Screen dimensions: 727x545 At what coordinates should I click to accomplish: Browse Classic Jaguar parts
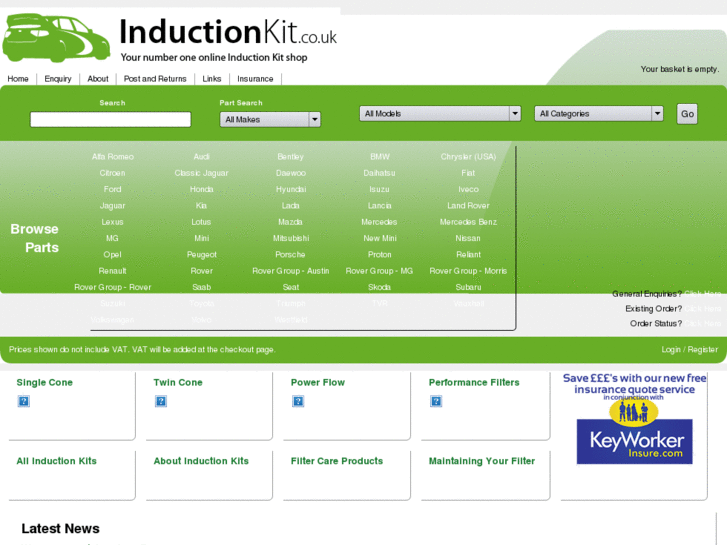201,173
